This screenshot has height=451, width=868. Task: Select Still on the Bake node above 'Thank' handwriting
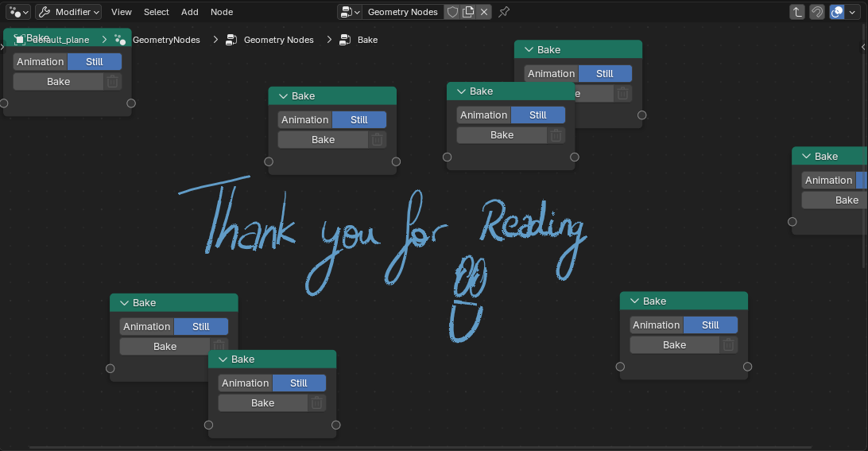tap(359, 119)
